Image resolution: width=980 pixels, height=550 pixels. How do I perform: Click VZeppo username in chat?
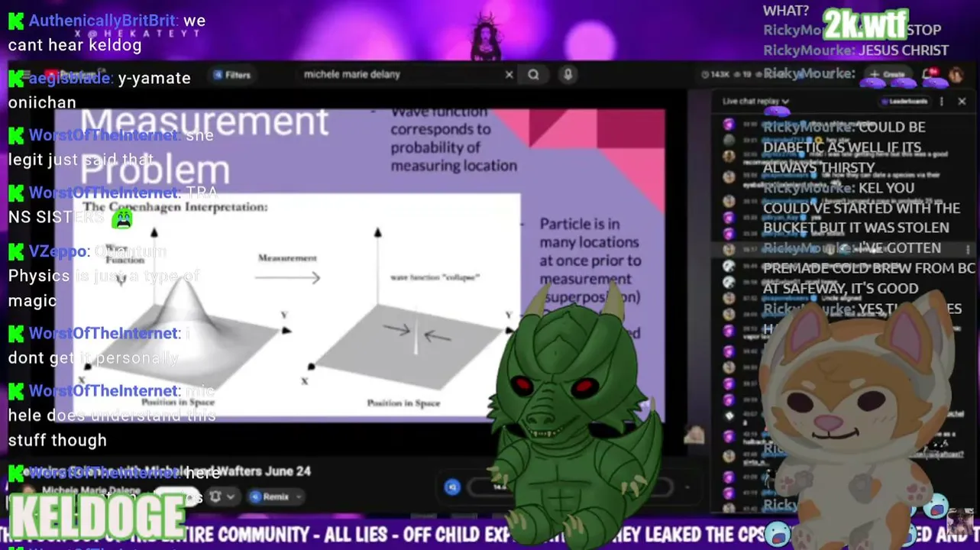pyautogui.click(x=59, y=251)
